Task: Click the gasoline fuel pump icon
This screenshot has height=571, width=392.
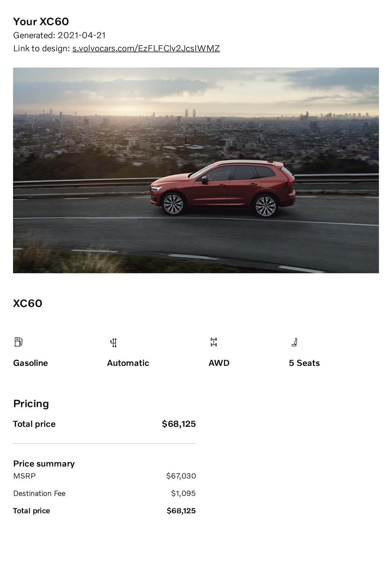Action: (18, 342)
